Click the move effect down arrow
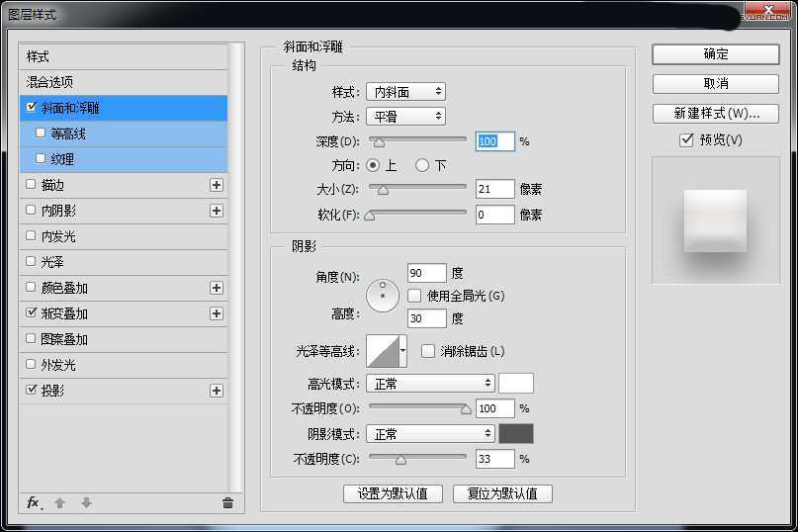 click(86, 502)
